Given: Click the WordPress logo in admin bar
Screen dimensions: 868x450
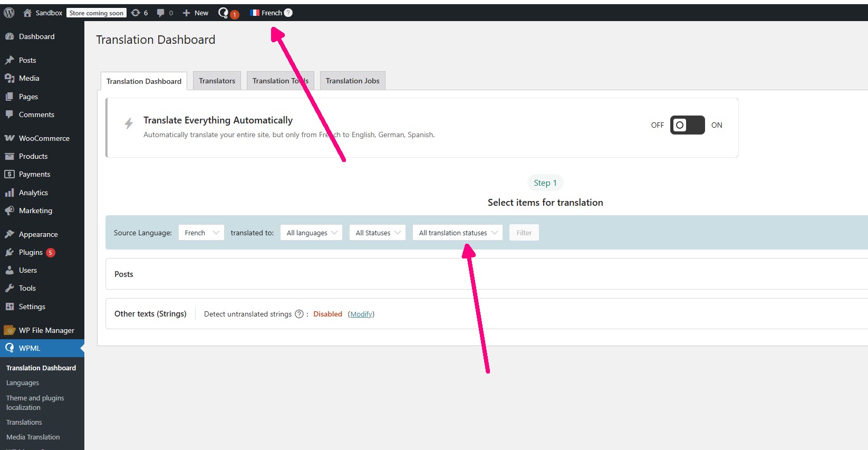Looking at the screenshot, I should [9, 13].
